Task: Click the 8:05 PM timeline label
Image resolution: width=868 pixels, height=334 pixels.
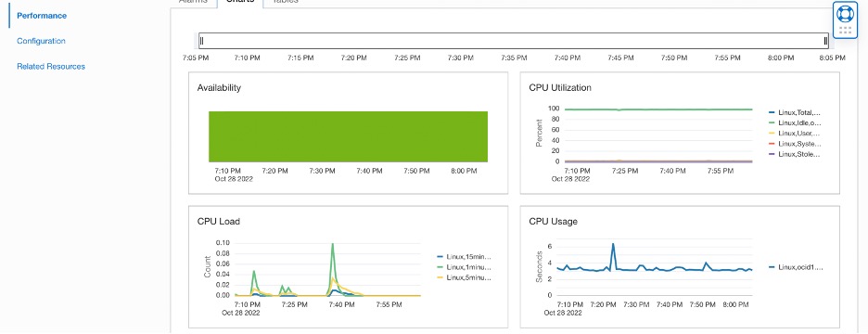Action: coord(833,58)
